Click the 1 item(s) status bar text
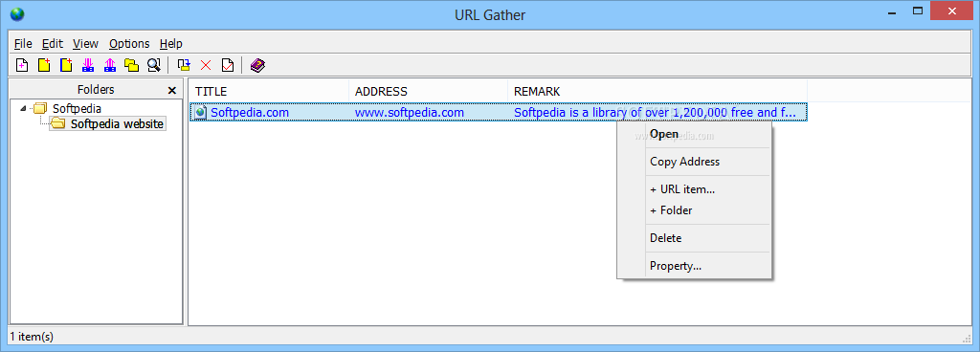980x352 pixels. click(32, 337)
